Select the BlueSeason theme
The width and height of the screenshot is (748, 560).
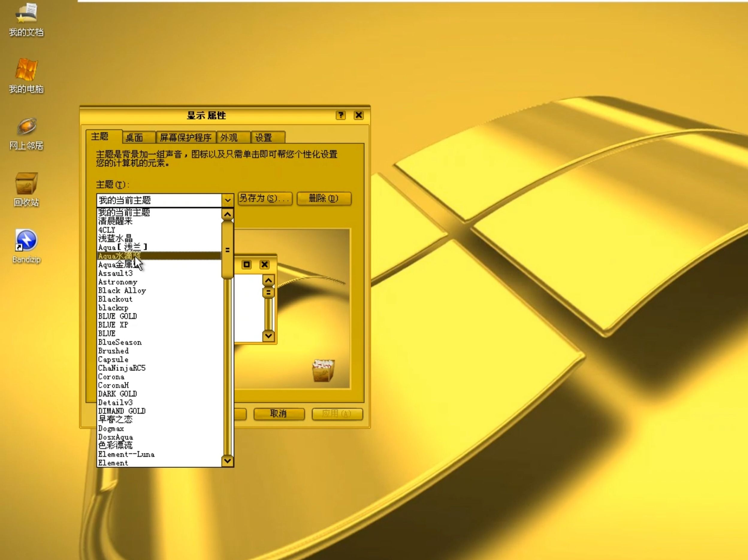159,342
